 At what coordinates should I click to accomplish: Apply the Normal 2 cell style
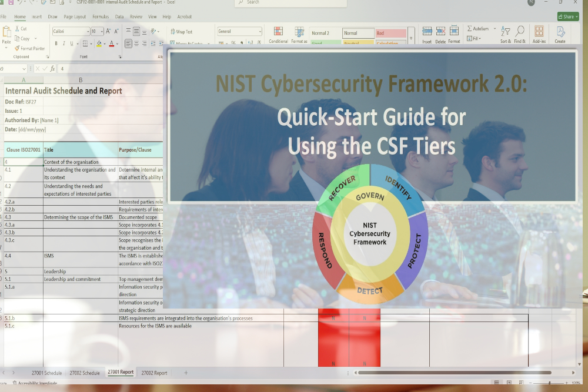click(326, 33)
